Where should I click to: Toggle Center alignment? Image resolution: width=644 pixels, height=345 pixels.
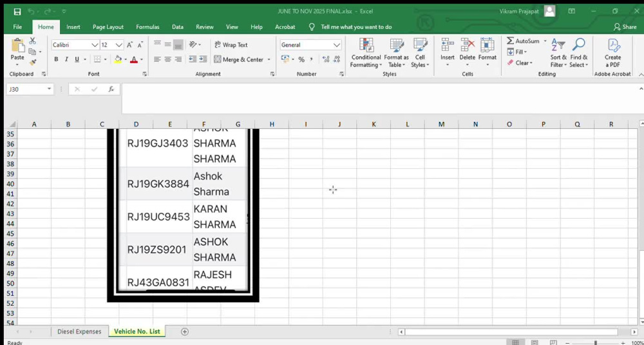(167, 59)
